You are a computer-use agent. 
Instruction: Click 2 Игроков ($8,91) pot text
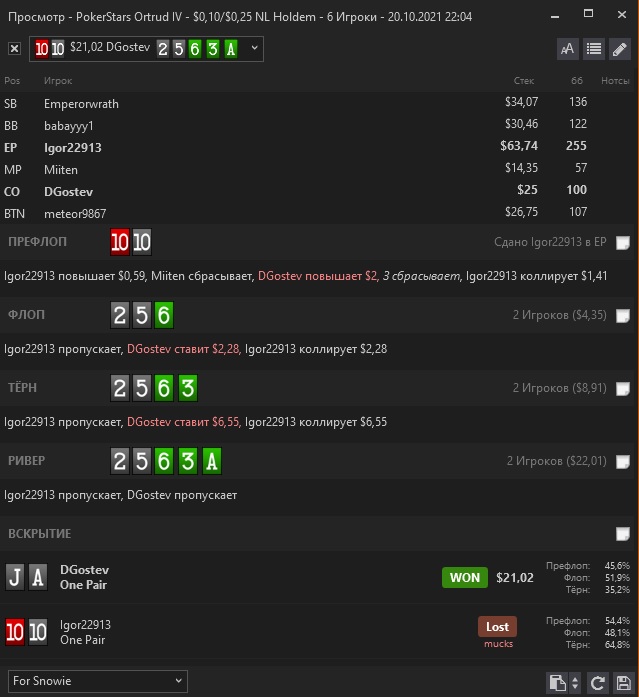559,388
